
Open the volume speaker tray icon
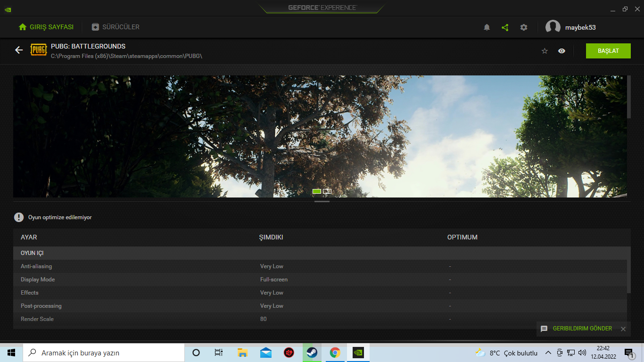click(x=582, y=353)
